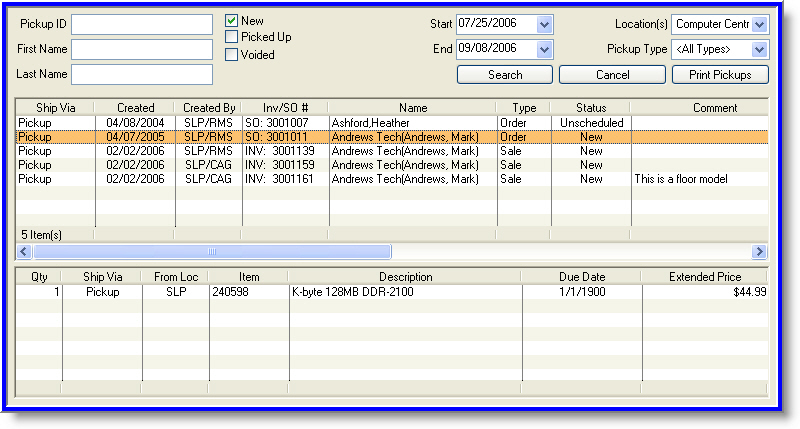Sort by Status column header
Screen dimensions: 800x429
(x=591, y=108)
